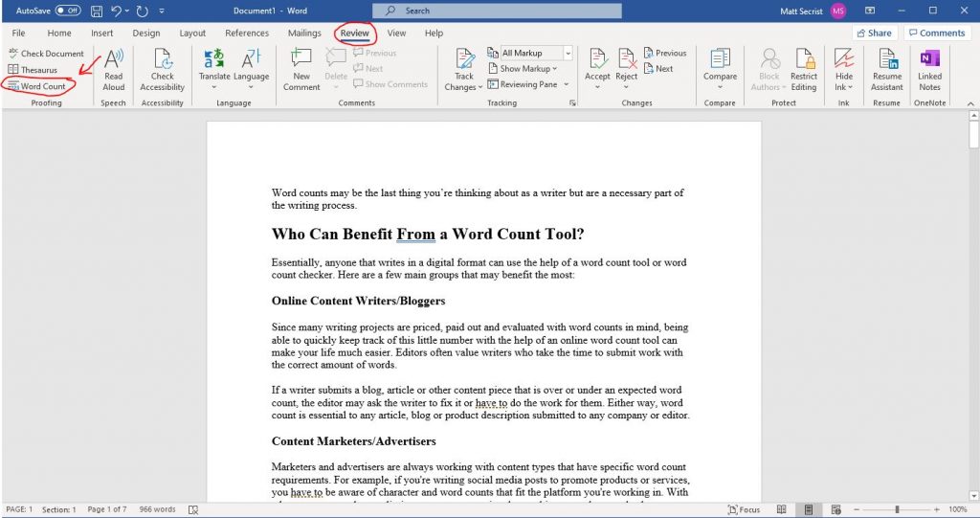Open the Thesaurus tool
Image resolution: width=980 pixels, height=518 pixels.
point(33,70)
